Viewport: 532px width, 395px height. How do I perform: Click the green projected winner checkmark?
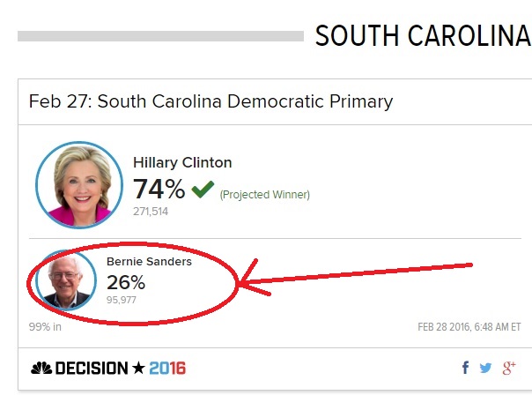[203, 190]
